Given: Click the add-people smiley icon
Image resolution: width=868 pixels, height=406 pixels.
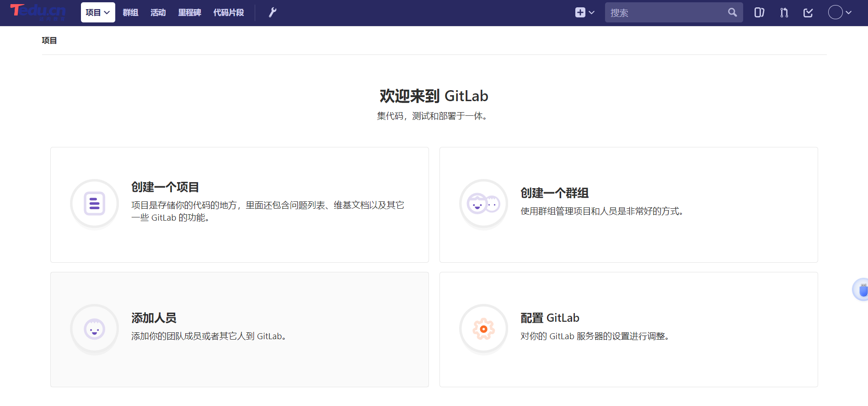Looking at the screenshot, I should (95, 329).
